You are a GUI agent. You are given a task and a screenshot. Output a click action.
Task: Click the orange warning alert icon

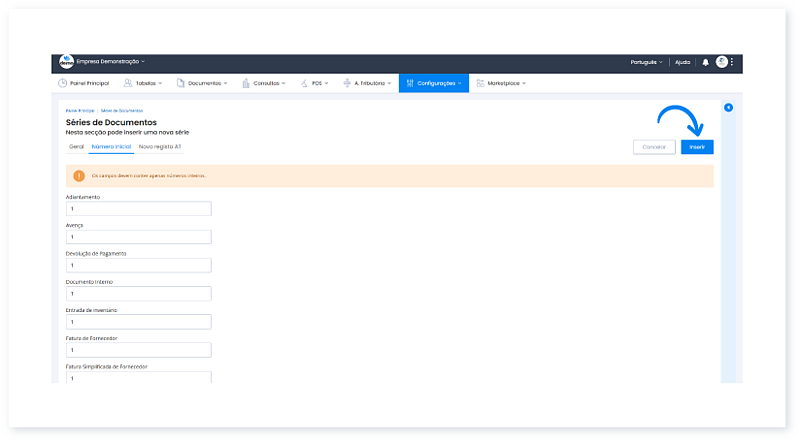point(78,176)
